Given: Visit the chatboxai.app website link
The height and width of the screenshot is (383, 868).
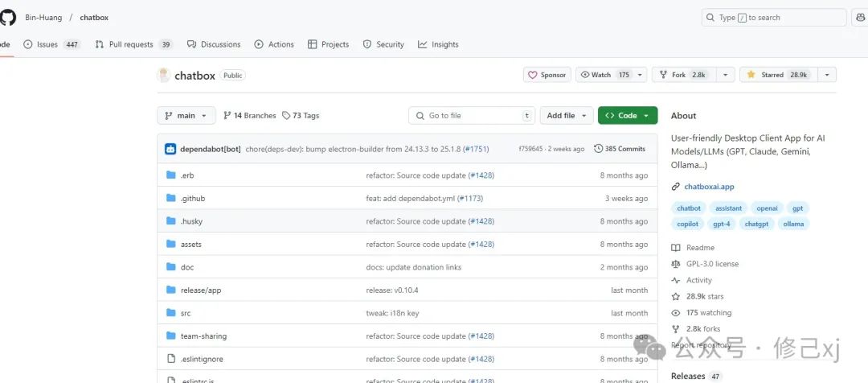Looking at the screenshot, I should tap(709, 187).
